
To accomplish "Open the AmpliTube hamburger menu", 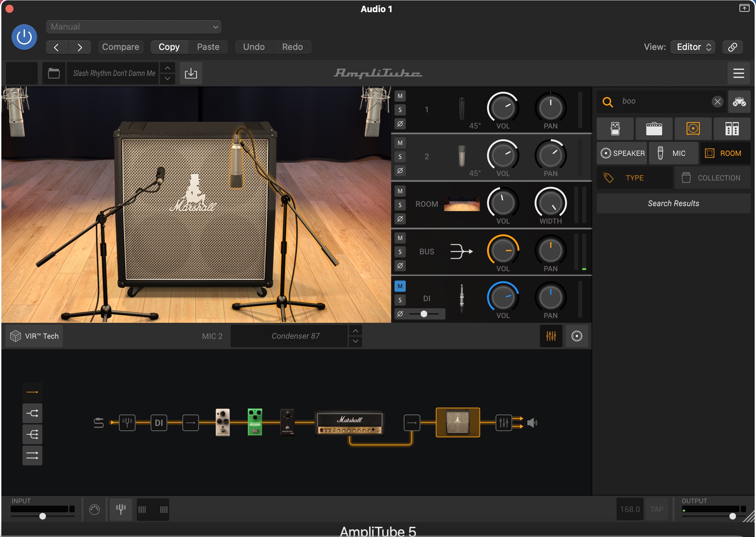I will [x=738, y=73].
